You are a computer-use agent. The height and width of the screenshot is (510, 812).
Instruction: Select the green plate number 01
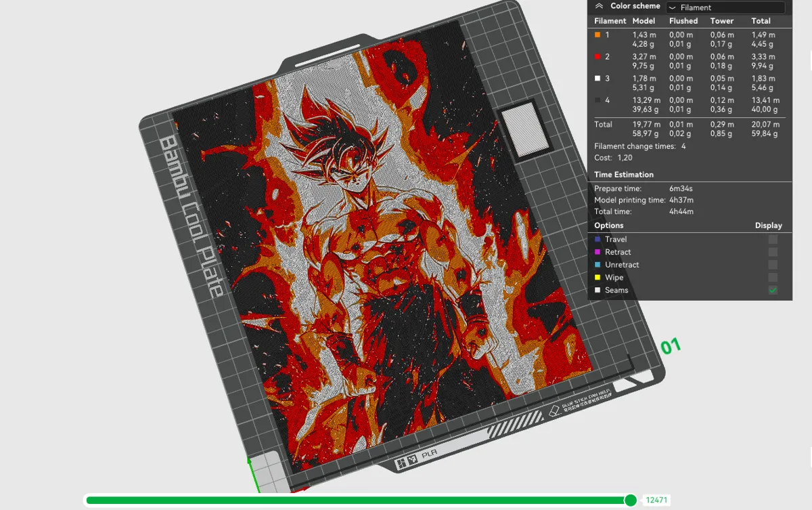click(671, 346)
